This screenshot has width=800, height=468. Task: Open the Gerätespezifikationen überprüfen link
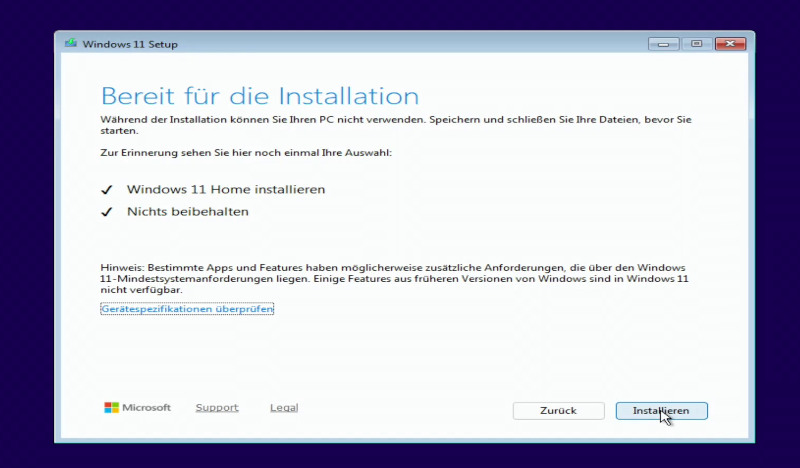187,309
